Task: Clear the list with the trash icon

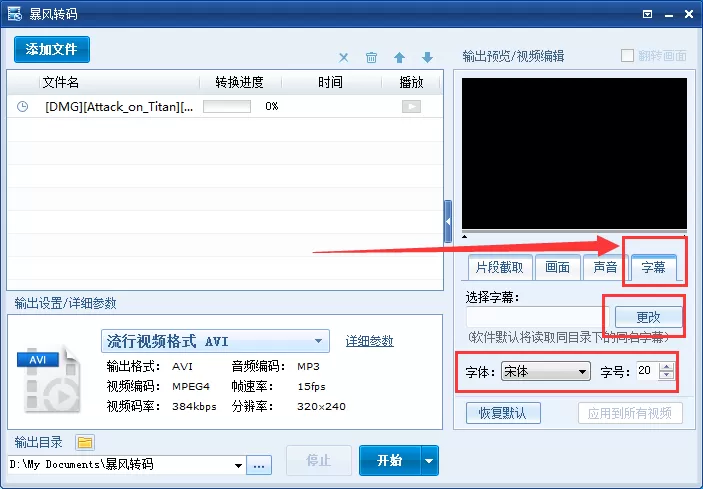Action: (x=371, y=57)
